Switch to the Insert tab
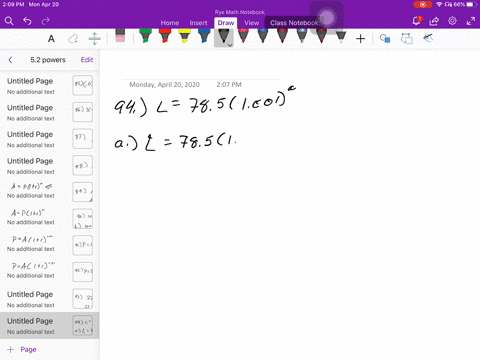Image resolution: width=480 pixels, height=360 pixels. pyautogui.click(x=198, y=23)
